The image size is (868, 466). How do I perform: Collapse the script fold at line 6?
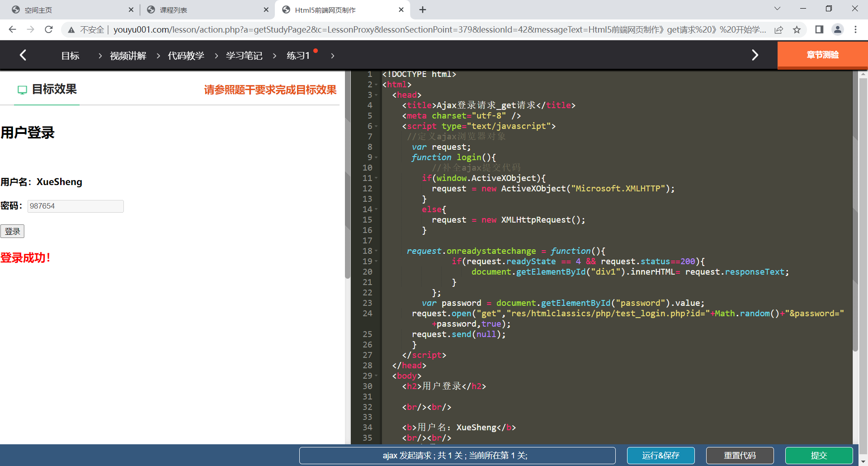click(376, 126)
